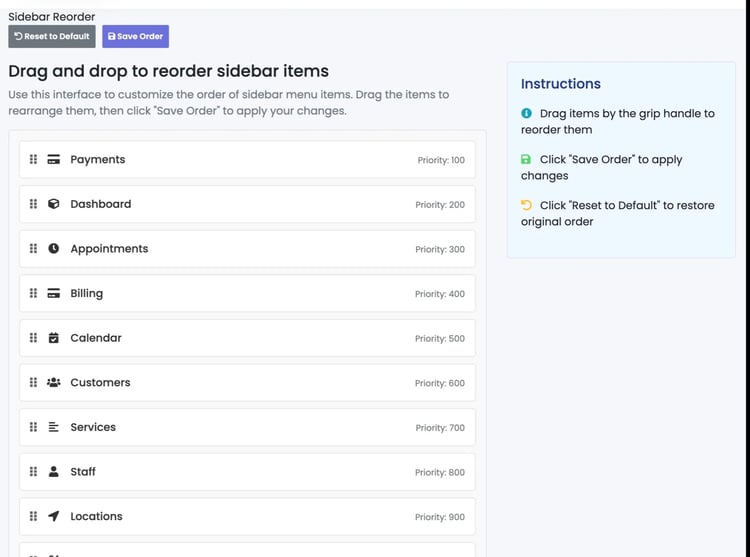The height and width of the screenshot is (557, 750).
Task: Select the Customers list item label
Action: (x=100, y=382)
